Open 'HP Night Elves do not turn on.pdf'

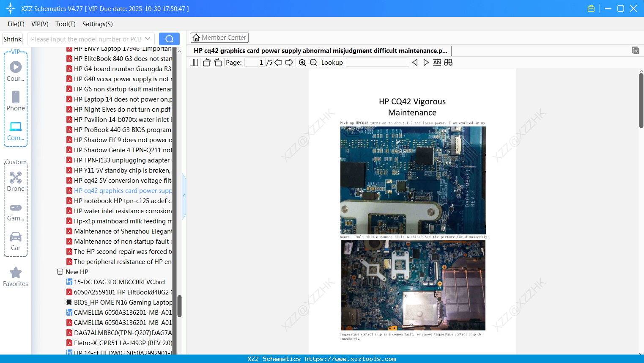(119, 110)
